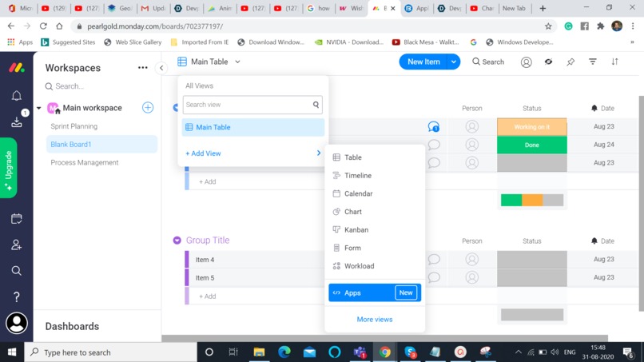Select Main Table in All Views list

pyautogui.click(x=253, y=127)
